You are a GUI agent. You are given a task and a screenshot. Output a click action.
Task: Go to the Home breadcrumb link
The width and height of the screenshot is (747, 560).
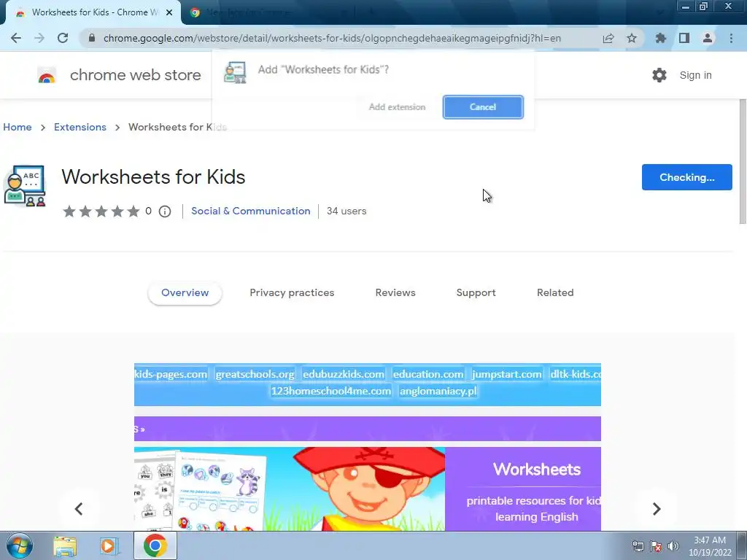tap(18, 127)
